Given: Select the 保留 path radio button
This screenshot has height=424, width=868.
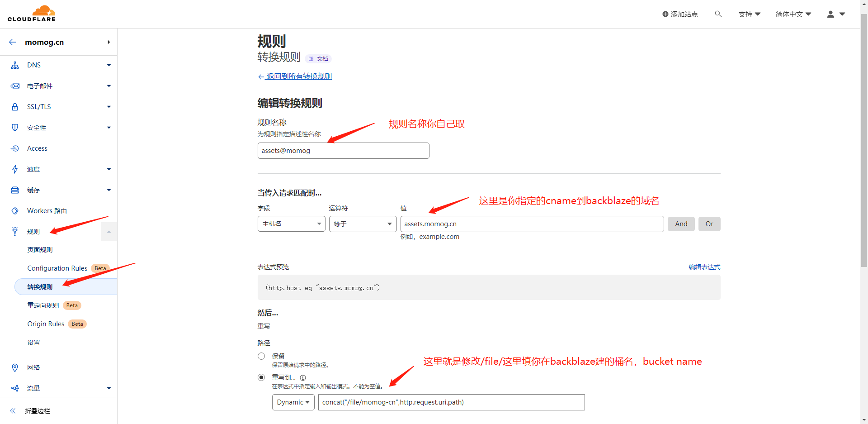Looking at the screenshot, I should pyautogui.click(x=261, y=356).
